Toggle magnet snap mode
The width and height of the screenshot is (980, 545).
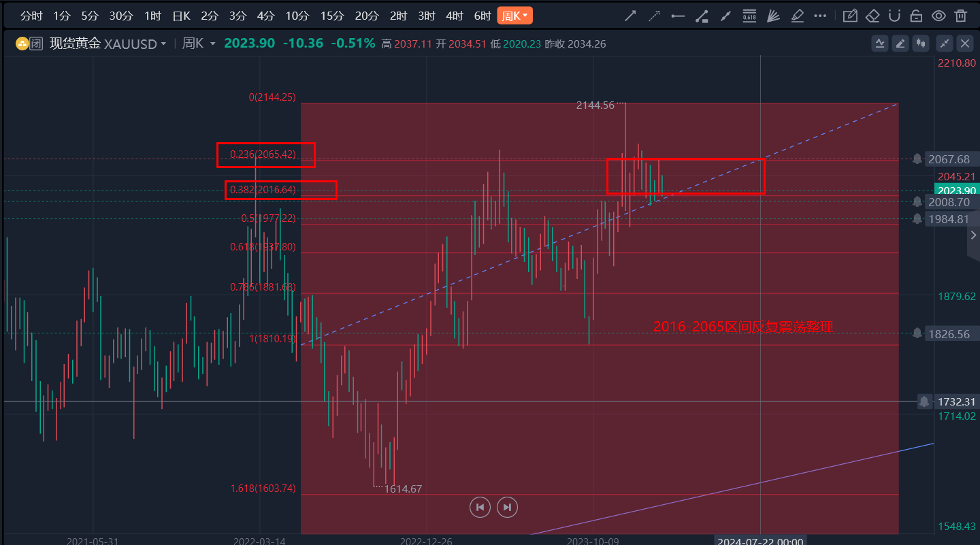(x=895, y=16)
